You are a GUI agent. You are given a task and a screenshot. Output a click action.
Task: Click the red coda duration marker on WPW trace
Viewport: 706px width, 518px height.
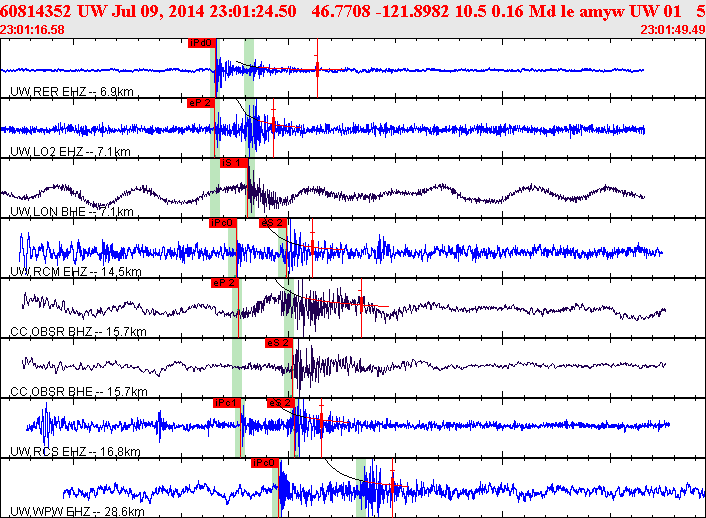393,488
